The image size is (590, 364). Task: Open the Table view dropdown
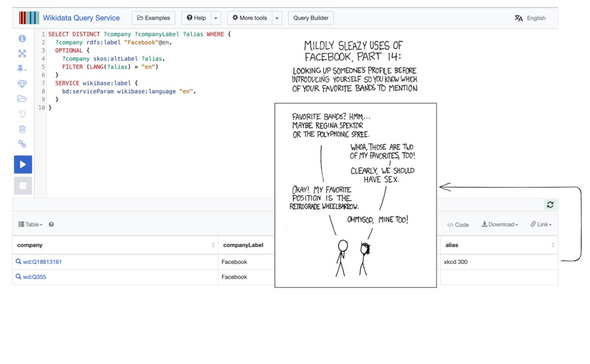pos(30,224)
